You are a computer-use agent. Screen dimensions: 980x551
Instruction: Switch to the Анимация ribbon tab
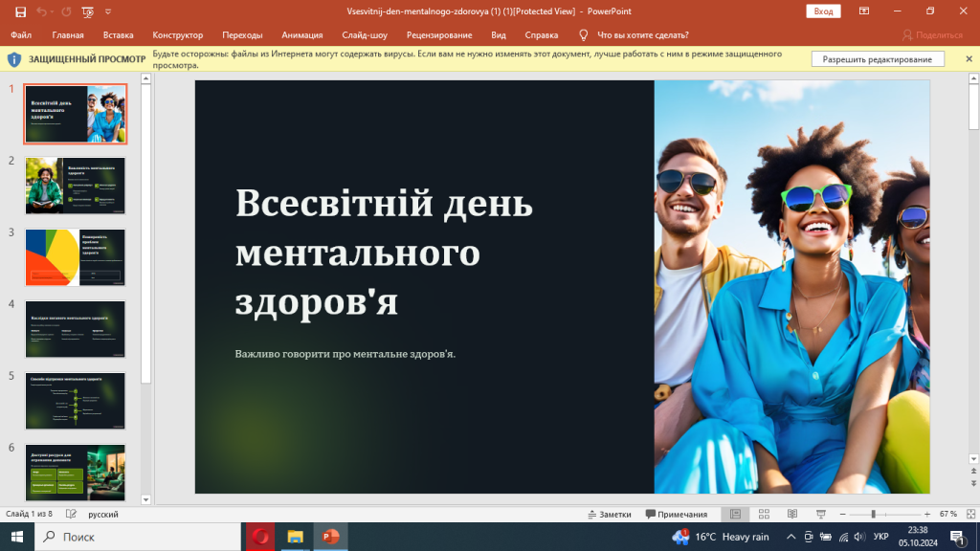301,33
